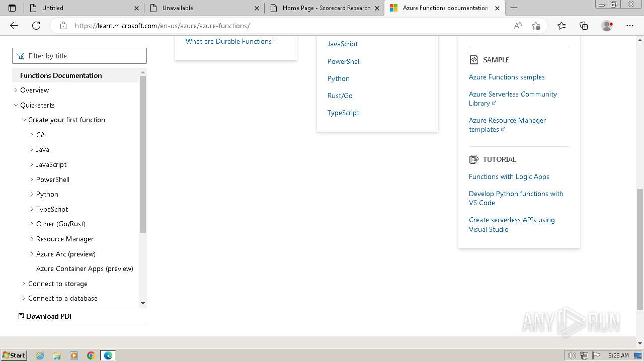Open File Explorer from the taskbar
This screenshot has height=362, width=644.
tap(57, 355)
